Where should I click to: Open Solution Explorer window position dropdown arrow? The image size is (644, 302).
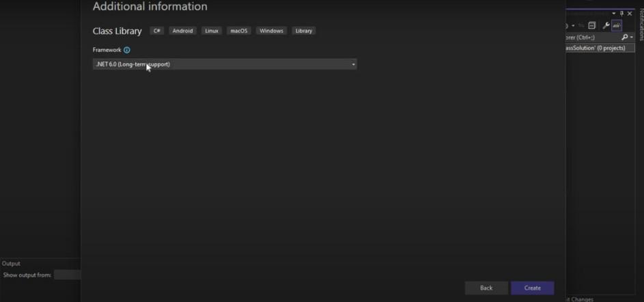point(614,14)
